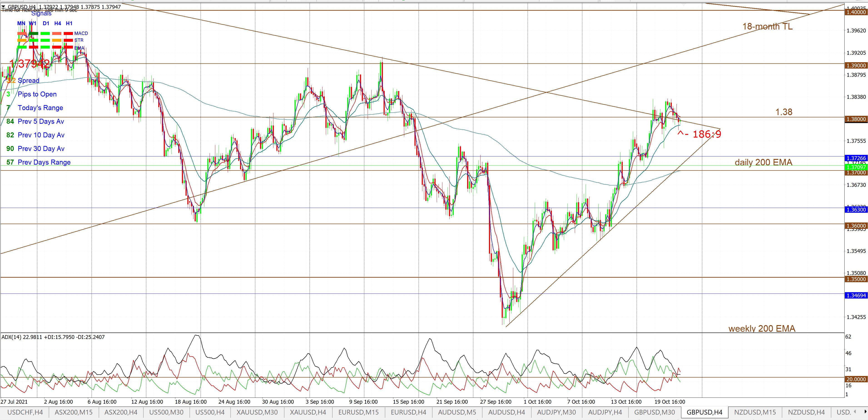Open the ASX200,H4 chart tab
Viewport: 868px width, 420px height.
click(x=121, y=412)
